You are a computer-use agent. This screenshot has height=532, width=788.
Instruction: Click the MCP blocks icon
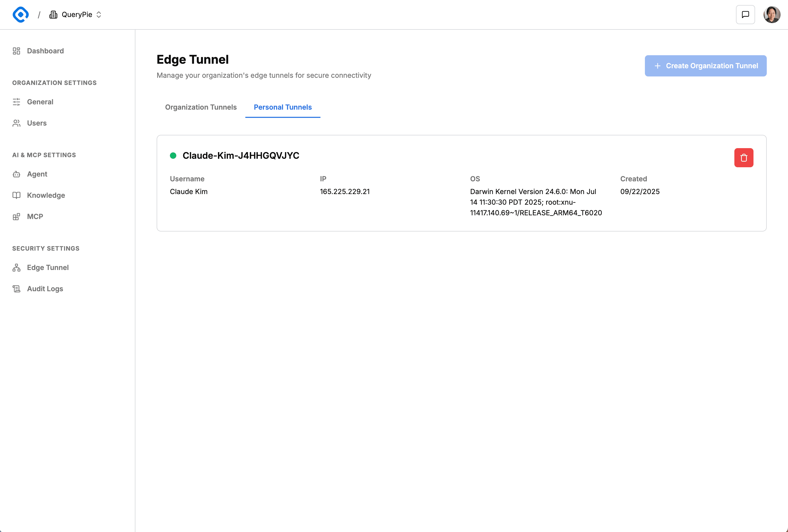[16, 217]
